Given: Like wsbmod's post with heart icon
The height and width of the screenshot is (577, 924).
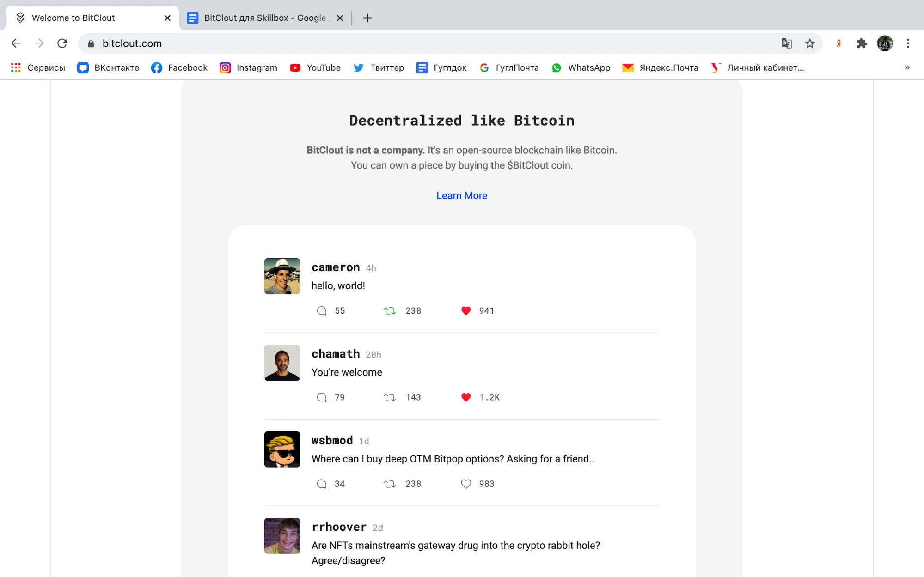Looking at the screenshot, I should click(x=465, y=484).
